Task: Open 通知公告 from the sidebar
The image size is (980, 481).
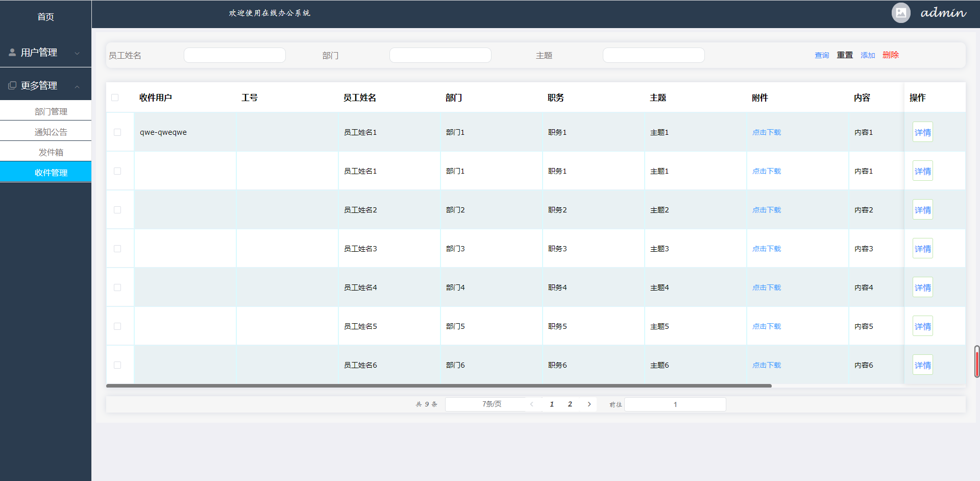Action: (51, 131)
